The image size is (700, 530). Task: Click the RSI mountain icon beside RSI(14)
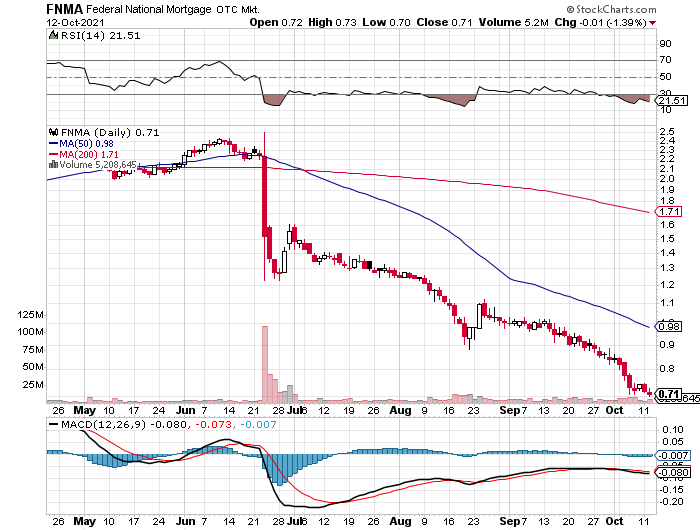53,35
